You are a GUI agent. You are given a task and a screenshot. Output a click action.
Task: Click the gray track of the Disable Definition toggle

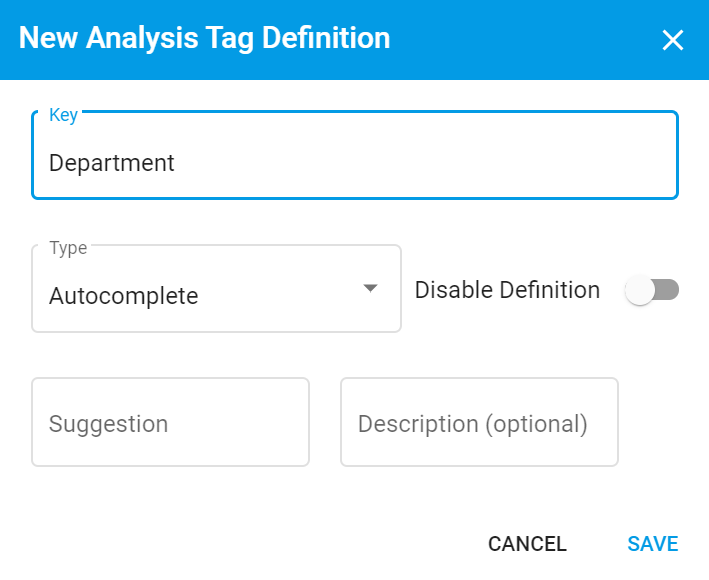667,290
